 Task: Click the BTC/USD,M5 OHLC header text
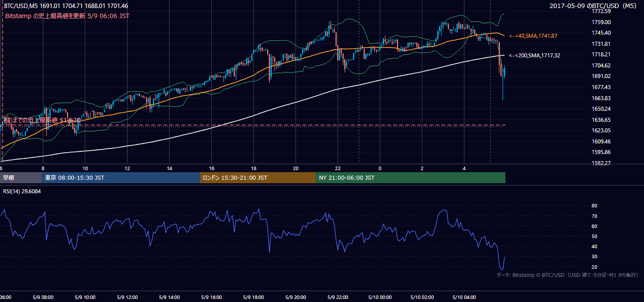66,6
